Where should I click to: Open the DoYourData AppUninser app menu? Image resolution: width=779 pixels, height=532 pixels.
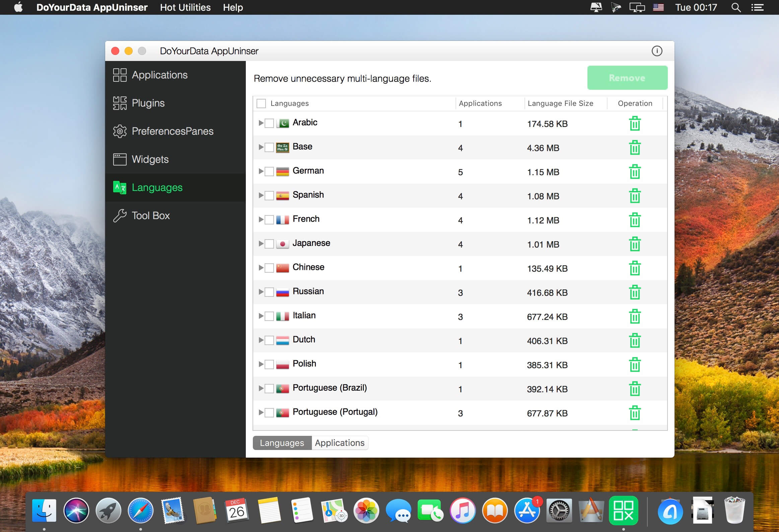pyautogui.click(x=92, y=7)
